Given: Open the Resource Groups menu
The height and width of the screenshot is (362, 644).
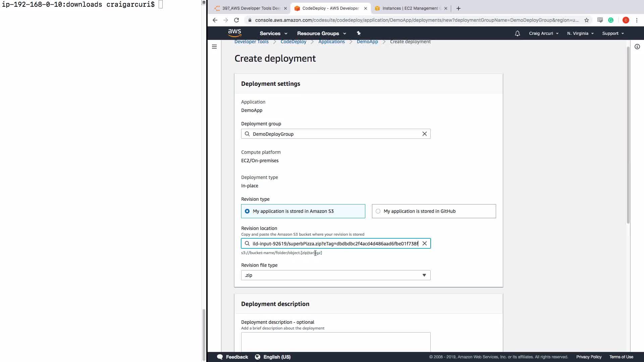Looking at the screenshot, I should [321, 33].
